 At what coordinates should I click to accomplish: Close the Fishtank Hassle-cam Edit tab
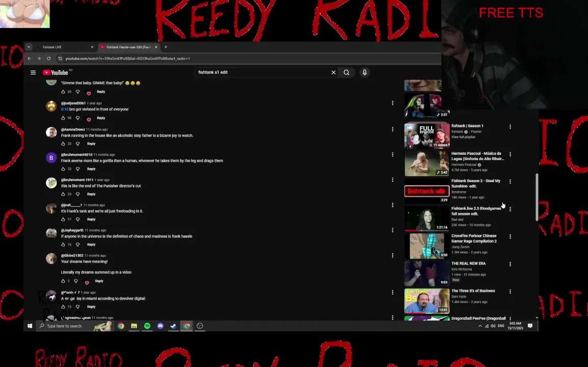pyautogui.click(x=156, y=47)
